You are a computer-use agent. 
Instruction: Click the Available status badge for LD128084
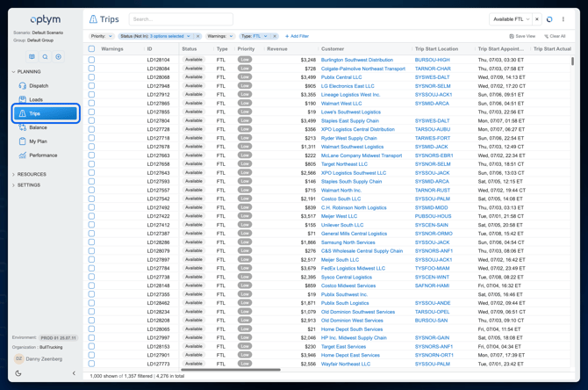[x=194, y=69]
